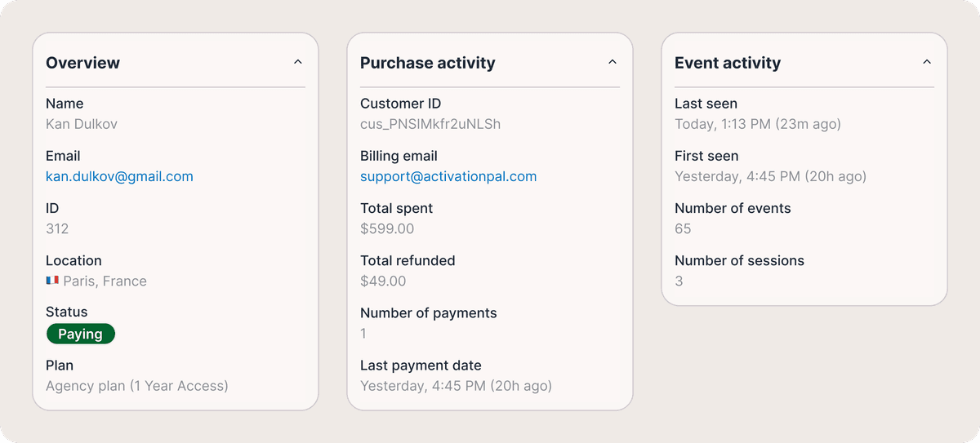This screenshot has width=980, height=443.
Task: Click the Purchase activity heading
Action: pos(427,63)
